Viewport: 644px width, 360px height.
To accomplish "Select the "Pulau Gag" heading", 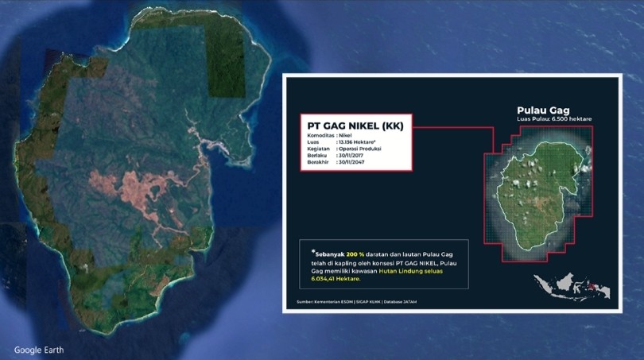I will point(543,110).
